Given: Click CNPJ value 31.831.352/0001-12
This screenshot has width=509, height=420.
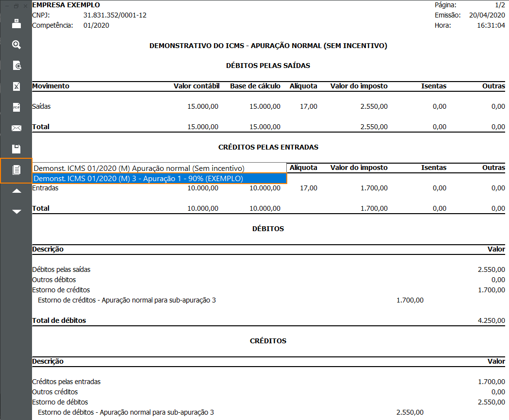Looking at the screenshot, I should pyautogui.click(x=115, y=15).
